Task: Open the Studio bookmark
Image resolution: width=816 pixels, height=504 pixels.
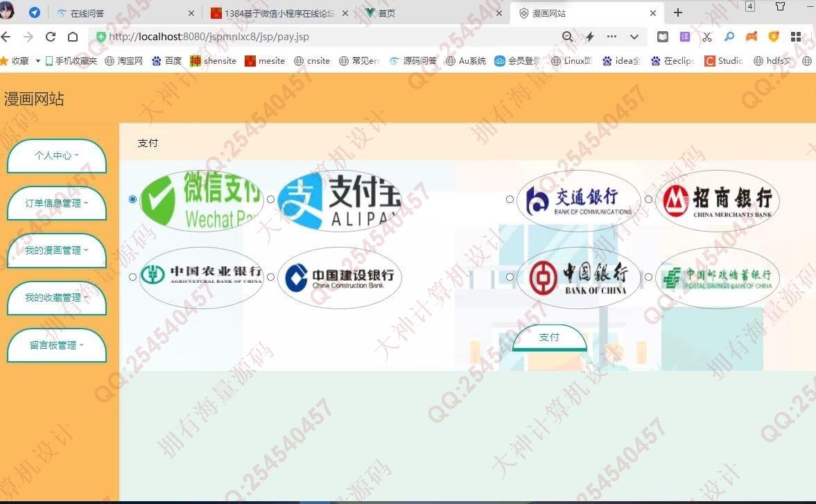Action: coord(723,61)
